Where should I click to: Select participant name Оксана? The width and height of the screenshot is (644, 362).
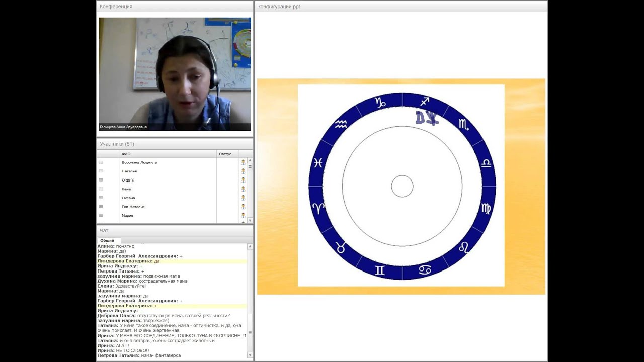pos(128,198)
